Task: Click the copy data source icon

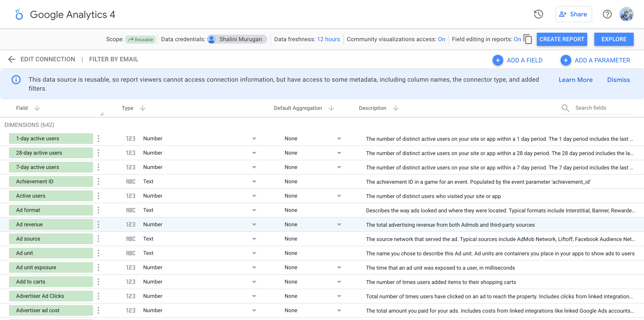Action: [x=527, y=39]
